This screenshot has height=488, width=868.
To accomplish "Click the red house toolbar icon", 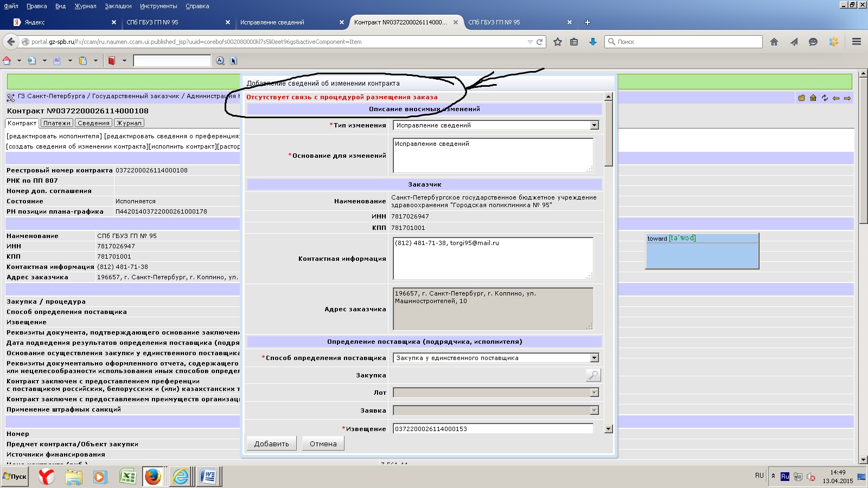I will tap(7, 61).
